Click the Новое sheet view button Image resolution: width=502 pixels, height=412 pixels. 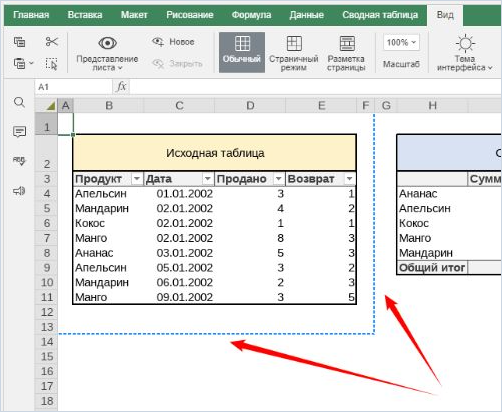click(174, 42)
